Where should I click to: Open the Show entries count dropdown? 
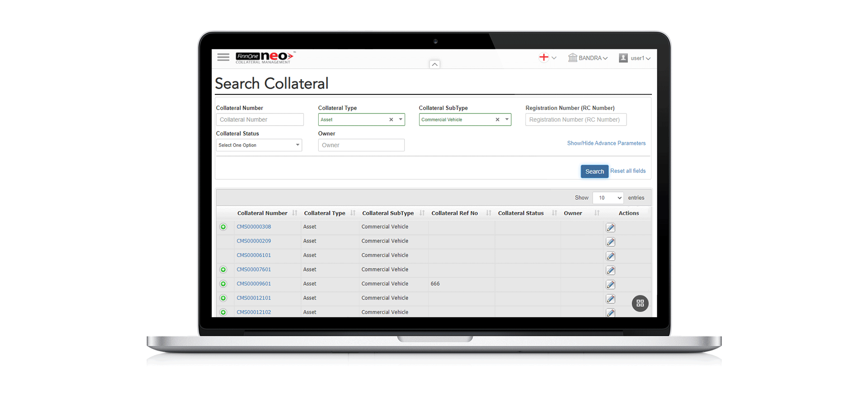coord(608,198)
